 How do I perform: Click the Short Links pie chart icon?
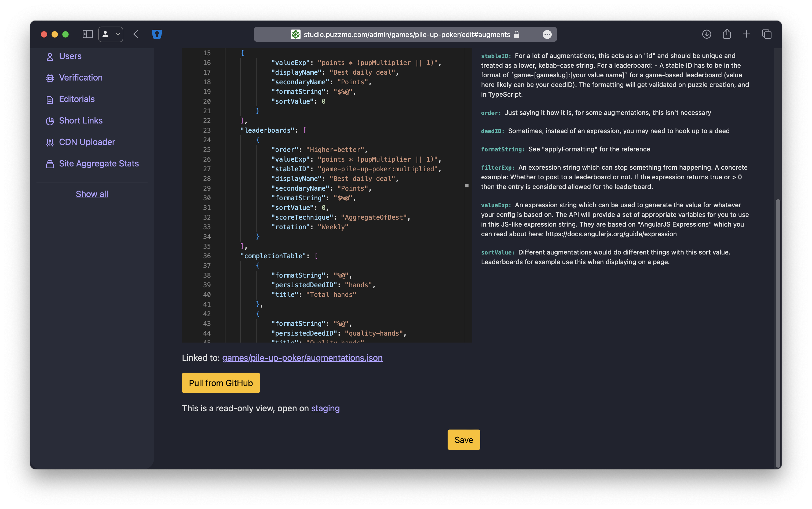tap(50, 121)
